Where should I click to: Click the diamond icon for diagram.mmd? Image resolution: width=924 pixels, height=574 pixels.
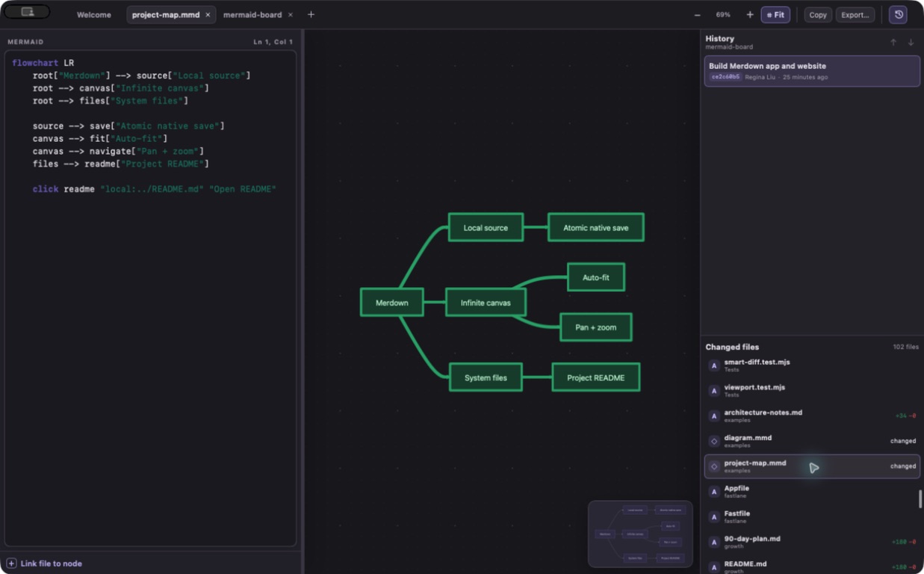[714, 441]
